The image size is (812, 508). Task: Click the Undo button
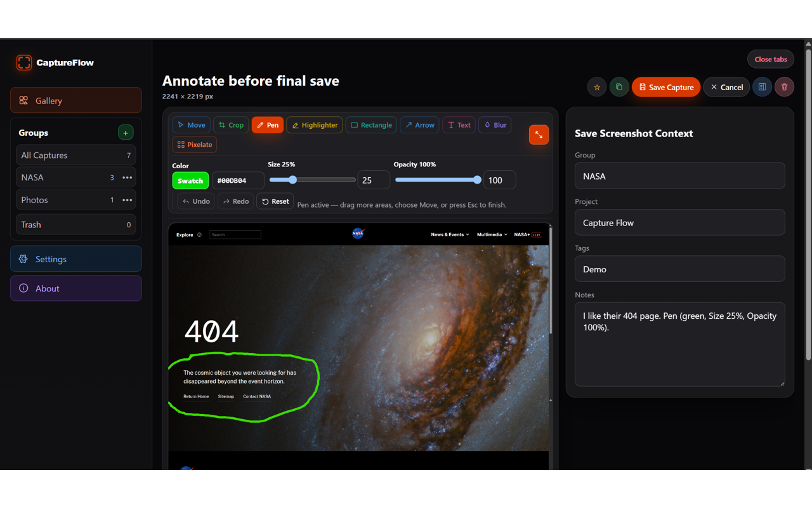pyautogui.click(x=196, y=201)
